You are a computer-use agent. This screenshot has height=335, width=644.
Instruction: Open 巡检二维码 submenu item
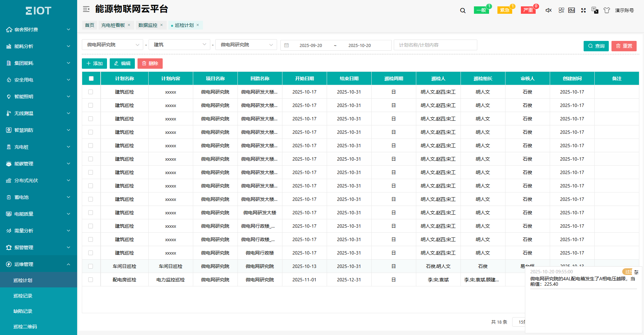point(39,327)
